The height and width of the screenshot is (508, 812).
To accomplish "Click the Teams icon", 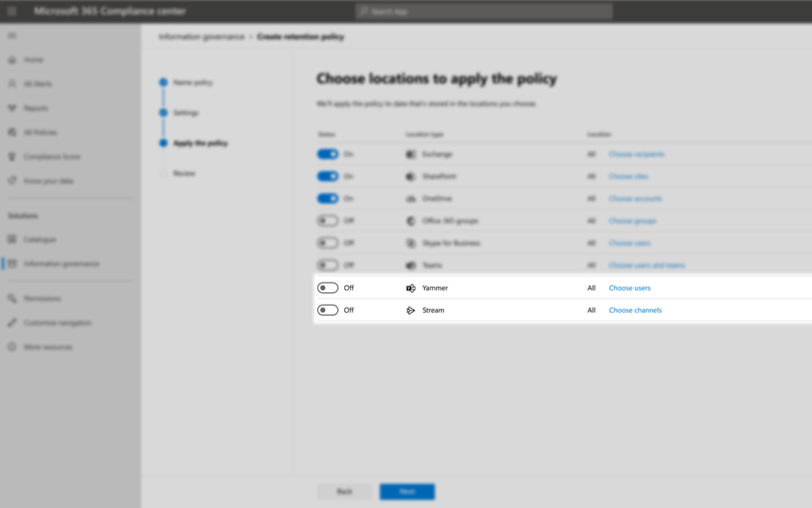I will (411, 265).
